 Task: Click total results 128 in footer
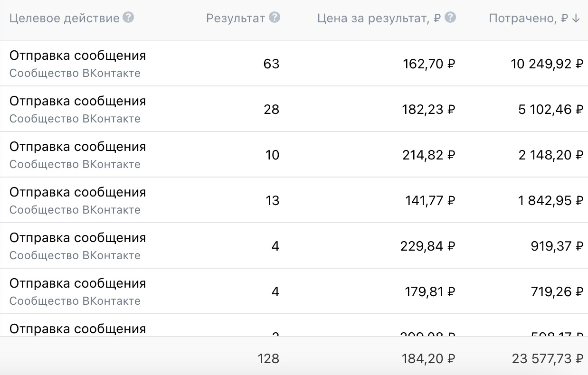[x=268, y=358]
